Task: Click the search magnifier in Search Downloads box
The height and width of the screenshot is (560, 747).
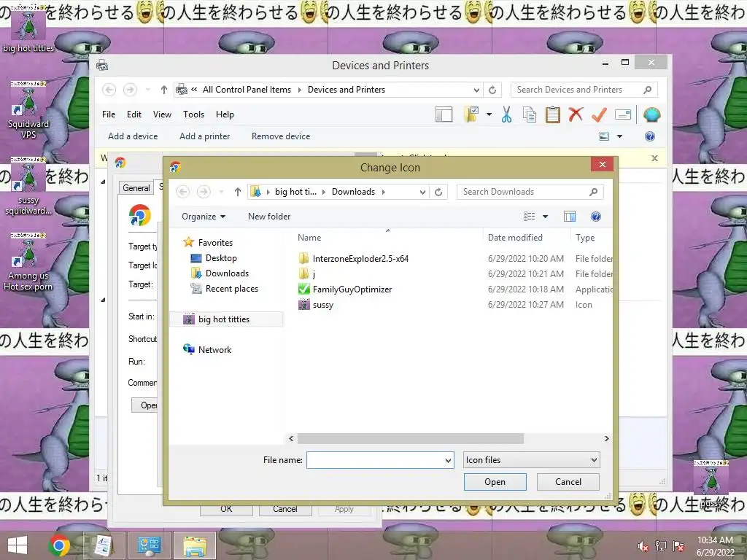Action: (x=593, y=192)
